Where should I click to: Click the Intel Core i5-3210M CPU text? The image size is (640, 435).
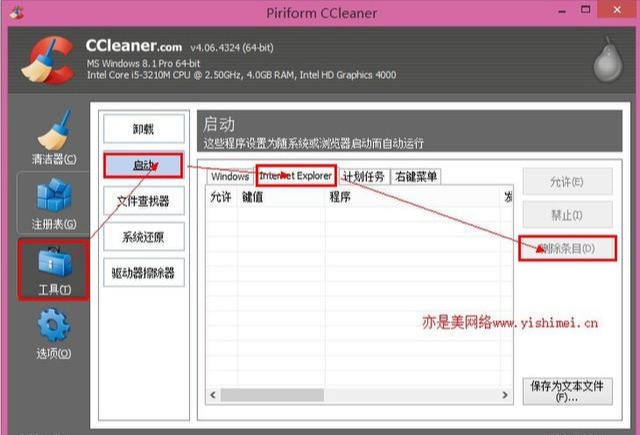coord(241,75)
